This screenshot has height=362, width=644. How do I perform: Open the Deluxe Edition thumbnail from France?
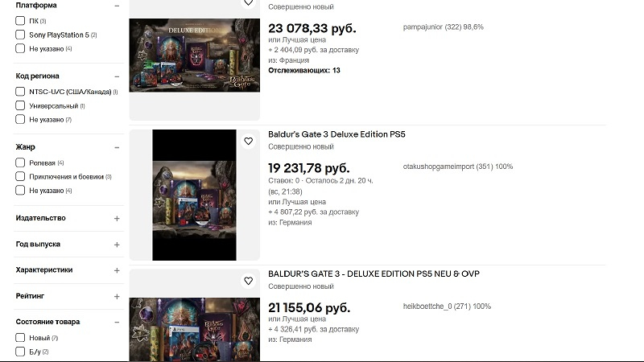(194, 55)
